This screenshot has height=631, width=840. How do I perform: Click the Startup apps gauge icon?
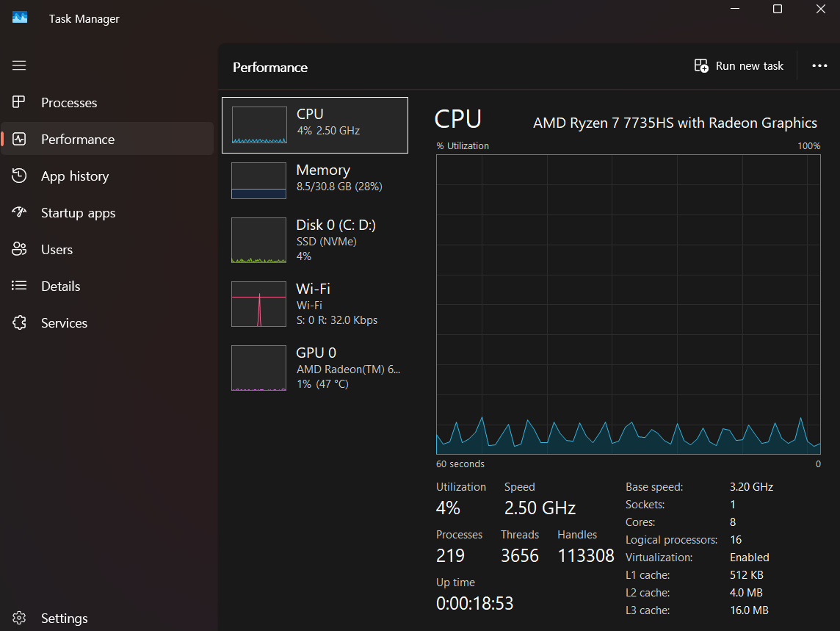(19, 212)
